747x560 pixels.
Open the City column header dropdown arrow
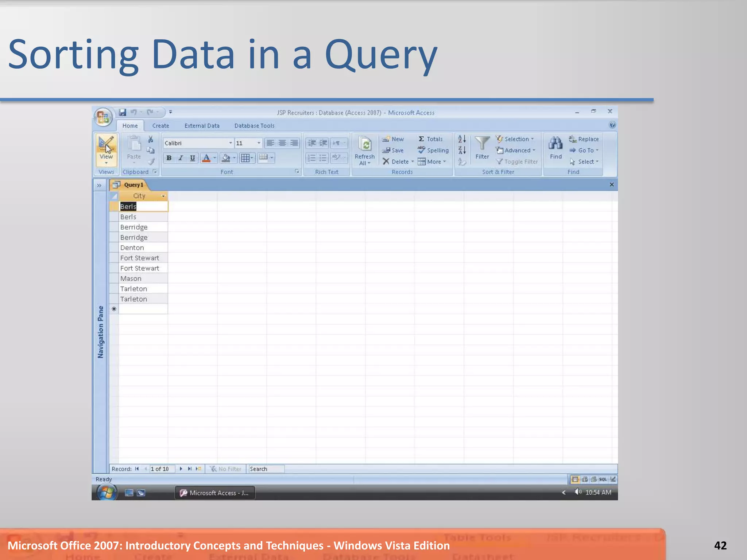click(x=163, y=196)
